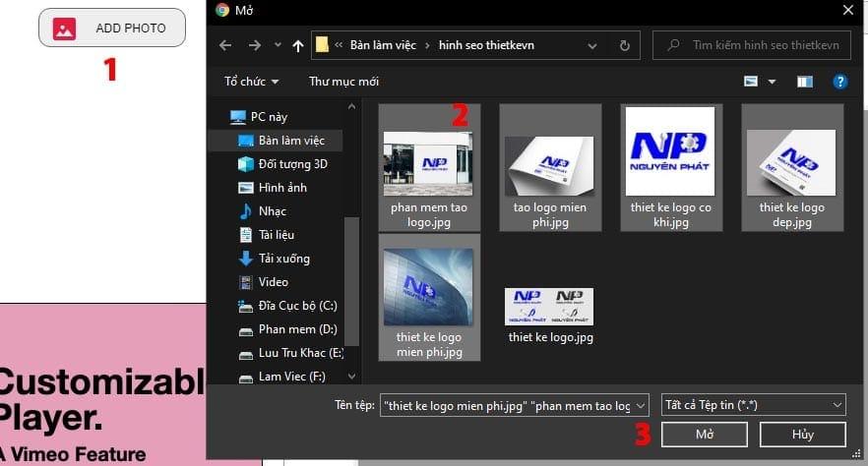Go back with the left arrow
Viewport: 868px width, 466px height.
225,45
